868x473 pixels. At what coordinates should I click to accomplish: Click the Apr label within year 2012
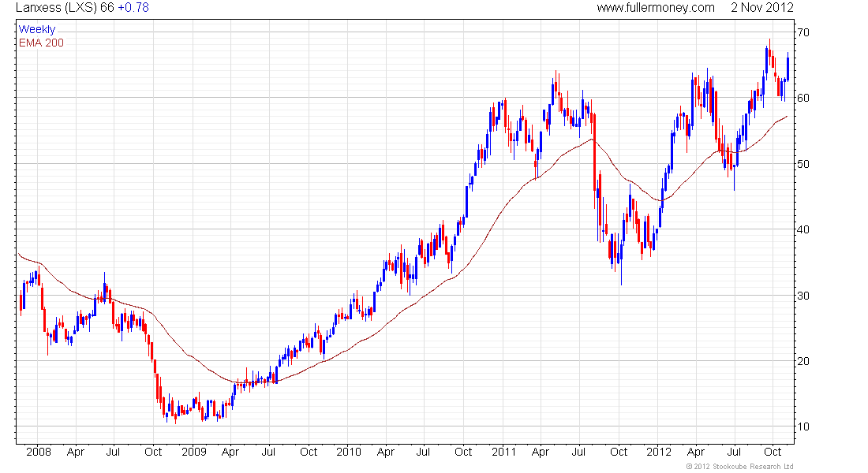(696, 452)
